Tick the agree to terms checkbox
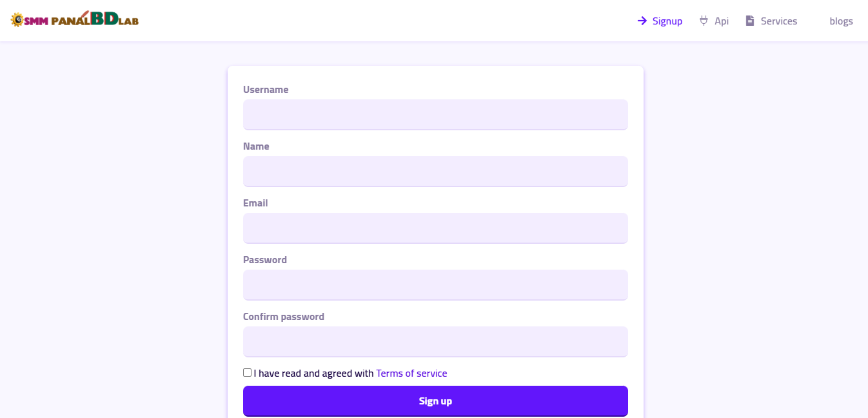 (x=248, y=372)
